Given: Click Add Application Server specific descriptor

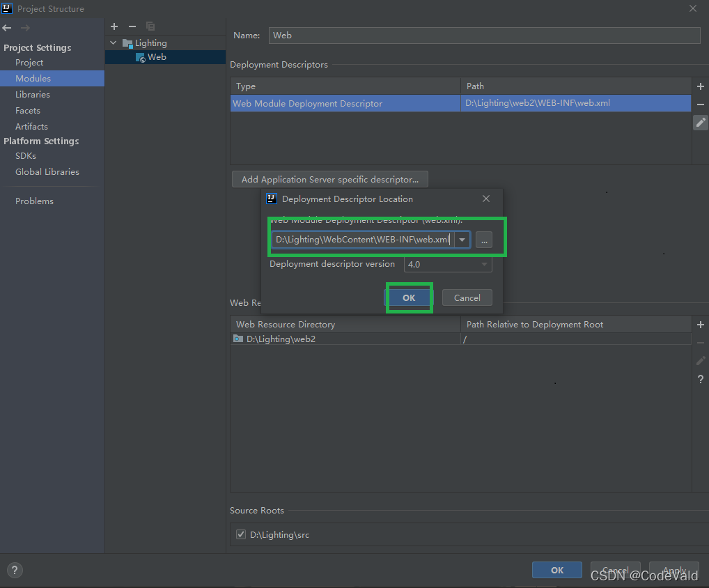Looking at the screenshot, I should coord(330,180).
